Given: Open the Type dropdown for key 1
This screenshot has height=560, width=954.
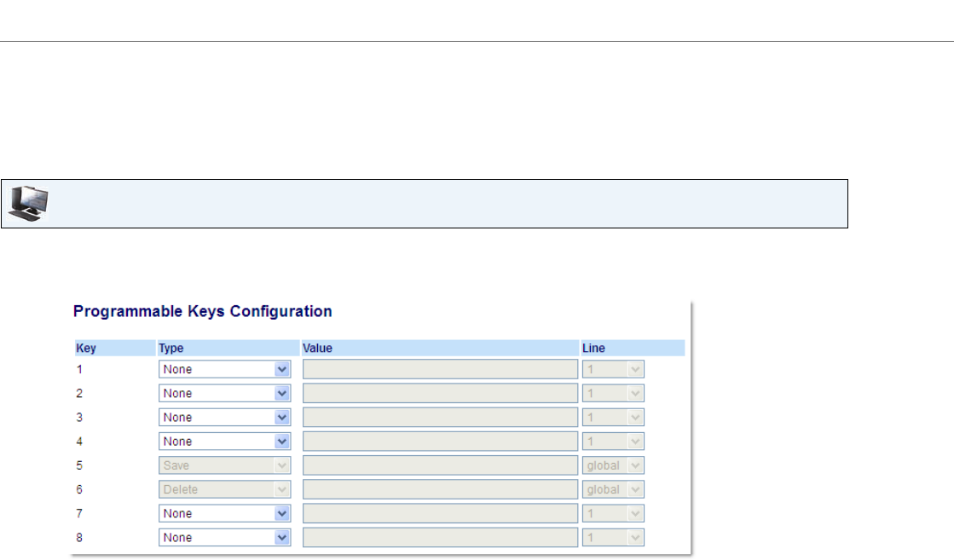Looking at the screenshot, I should (x=225, y=370).
